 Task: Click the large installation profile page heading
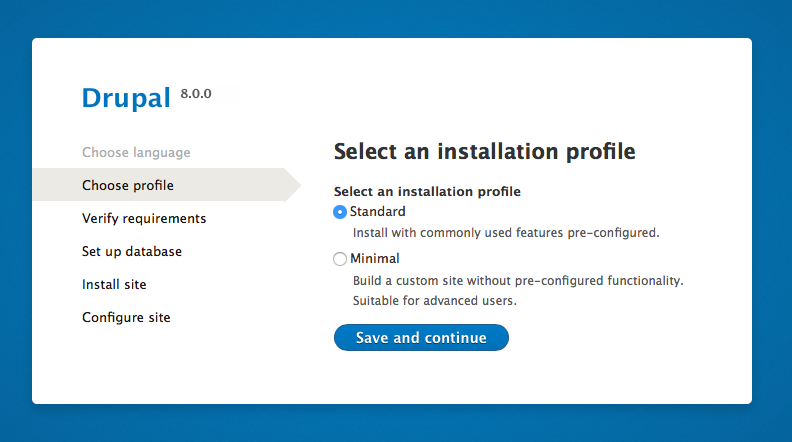[x=484, y=152]
